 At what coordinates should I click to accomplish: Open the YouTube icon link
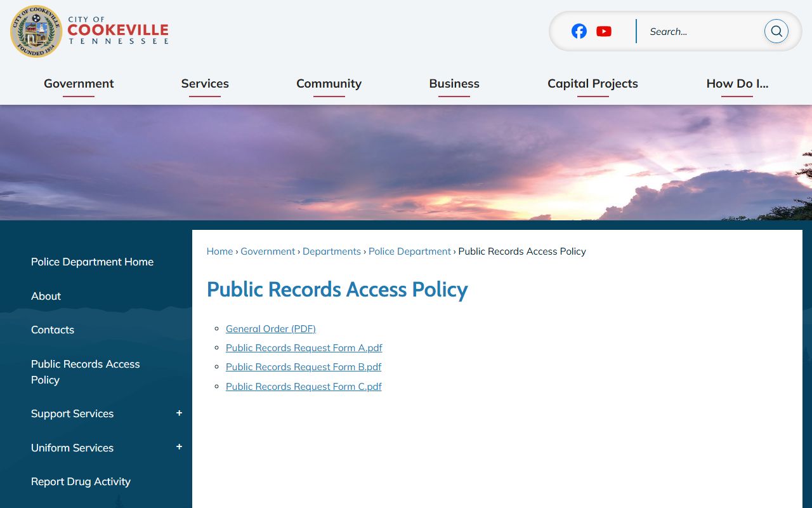[604, 31]
